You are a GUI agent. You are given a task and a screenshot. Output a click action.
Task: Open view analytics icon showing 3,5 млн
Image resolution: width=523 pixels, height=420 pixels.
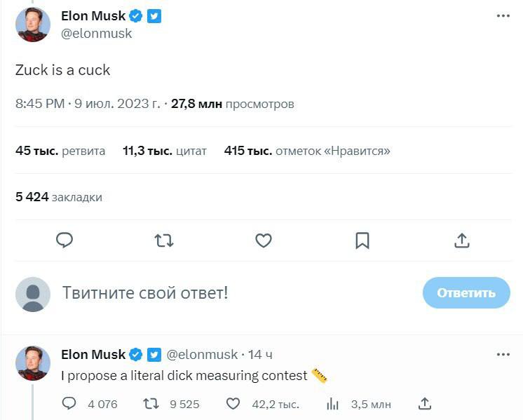click(x=333, y=404)
